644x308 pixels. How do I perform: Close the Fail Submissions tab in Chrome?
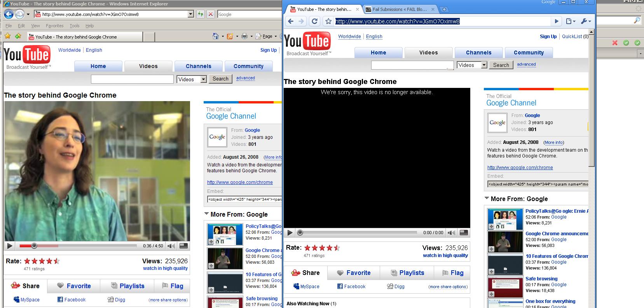(434, 9)
